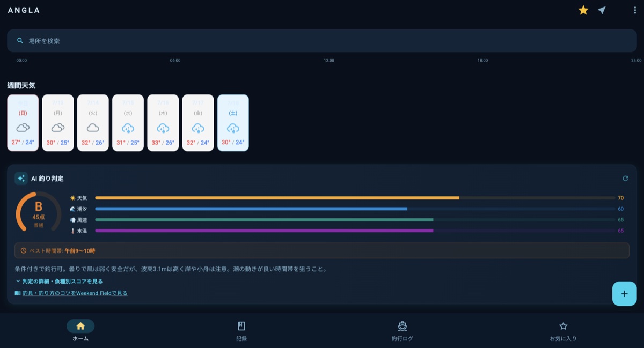Select the Saturday (土) 7/18 forecast card

click(233, 123)
